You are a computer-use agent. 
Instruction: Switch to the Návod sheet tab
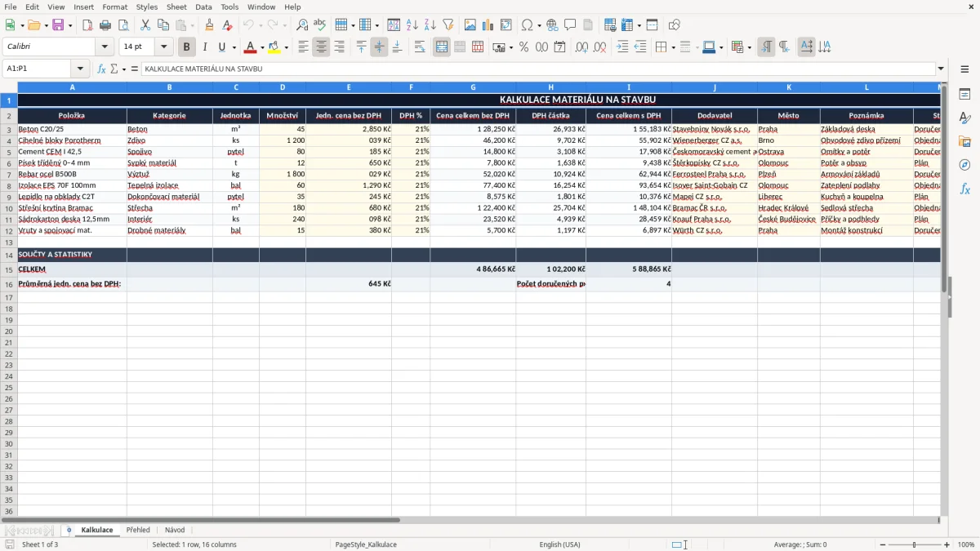pyautogui.click(x=175, y=531)
